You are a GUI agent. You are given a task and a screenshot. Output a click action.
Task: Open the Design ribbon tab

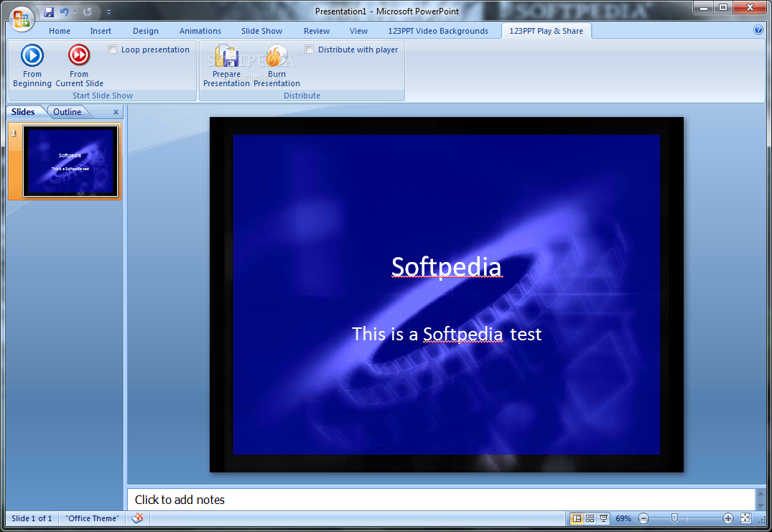[x=146, y=31]
